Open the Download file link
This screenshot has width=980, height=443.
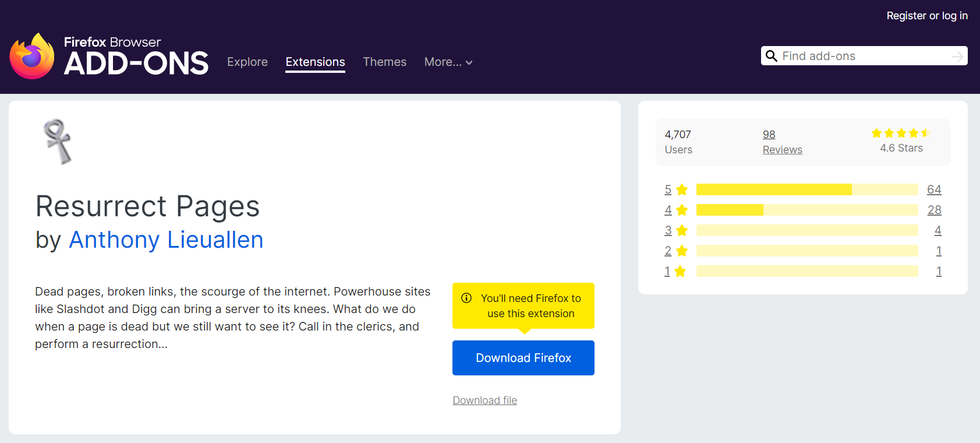(x=485, y=400)
